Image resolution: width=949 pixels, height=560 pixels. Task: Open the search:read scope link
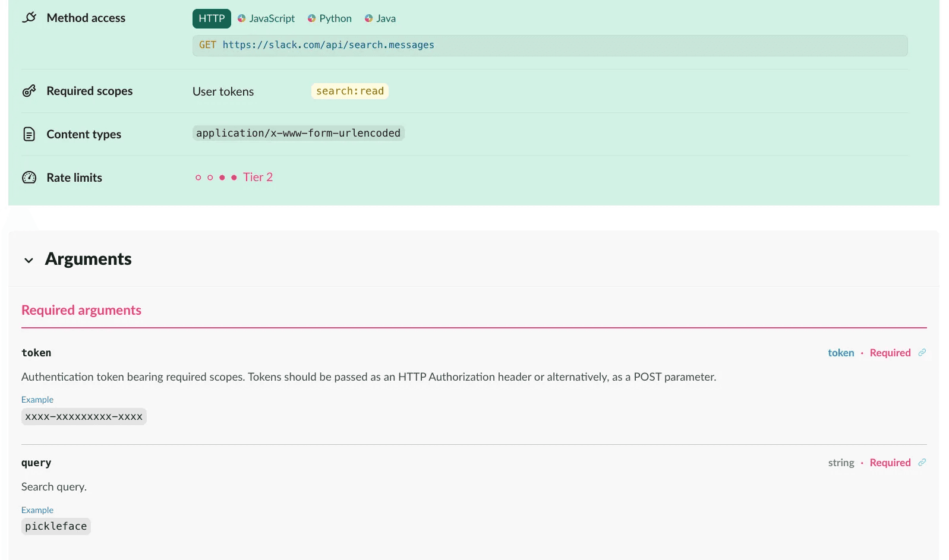[x=349, y=91]
